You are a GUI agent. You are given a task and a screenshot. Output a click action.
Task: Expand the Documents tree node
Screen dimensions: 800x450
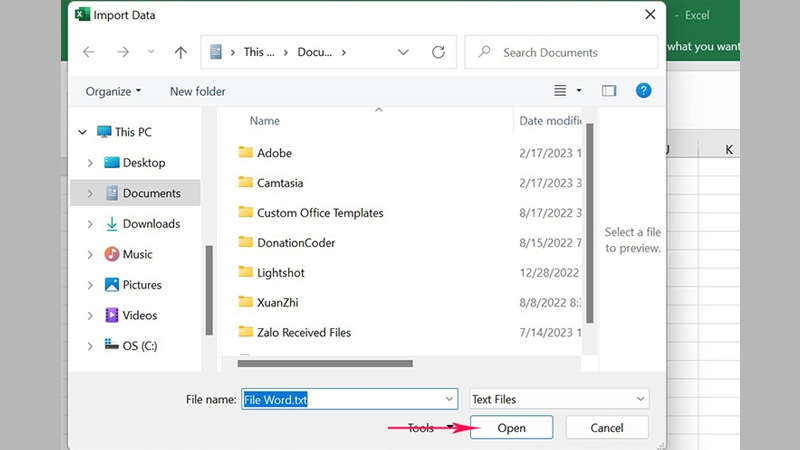90,193
